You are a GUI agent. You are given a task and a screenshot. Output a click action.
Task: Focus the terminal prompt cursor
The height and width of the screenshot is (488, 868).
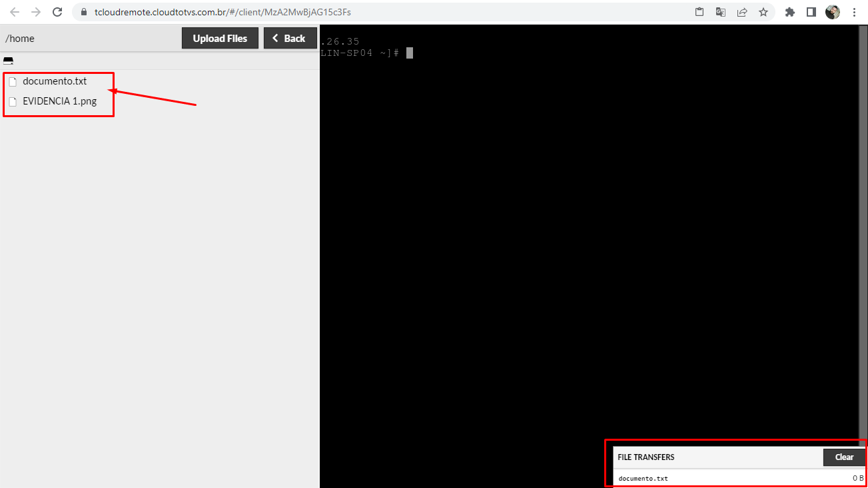tap(410, 53)
